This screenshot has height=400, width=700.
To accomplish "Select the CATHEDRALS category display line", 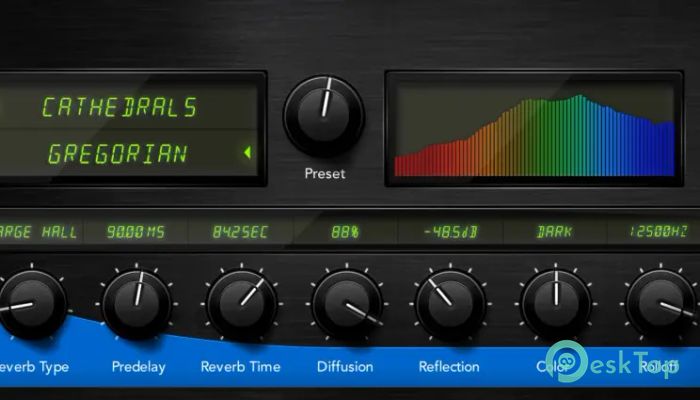I will click(x=120, y=107).
